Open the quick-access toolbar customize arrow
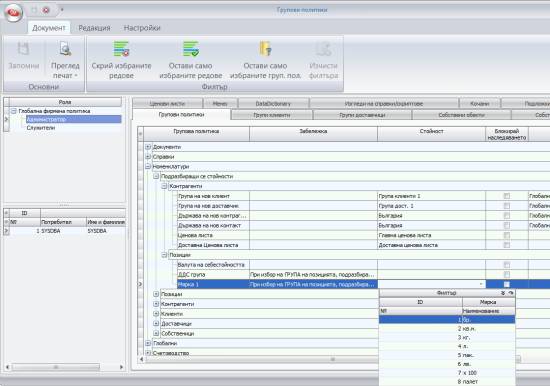Screen dimensions: 550x386 (x=62, y=10)
